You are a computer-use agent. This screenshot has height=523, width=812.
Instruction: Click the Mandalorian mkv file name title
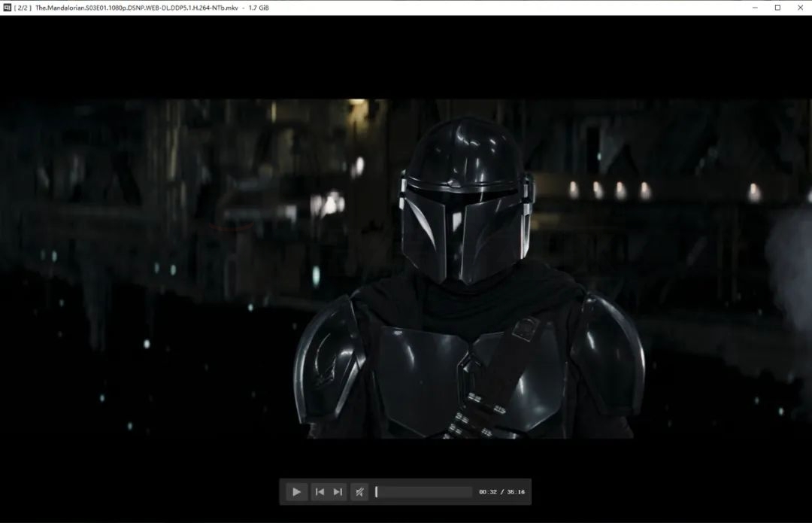[x=137, y=8]
